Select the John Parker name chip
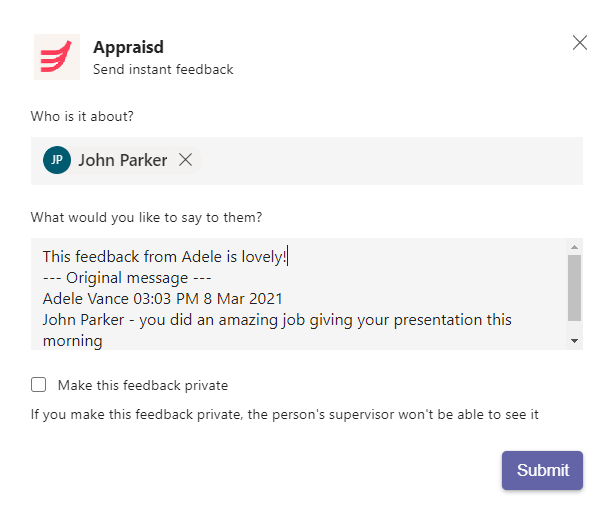 (x=123, y=160)
